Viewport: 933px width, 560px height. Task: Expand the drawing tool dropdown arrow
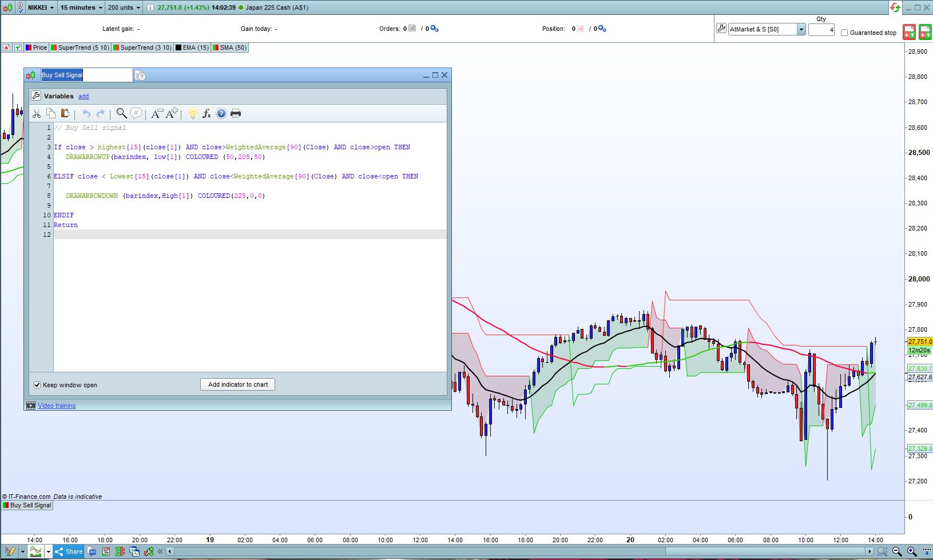coord(22,551)
